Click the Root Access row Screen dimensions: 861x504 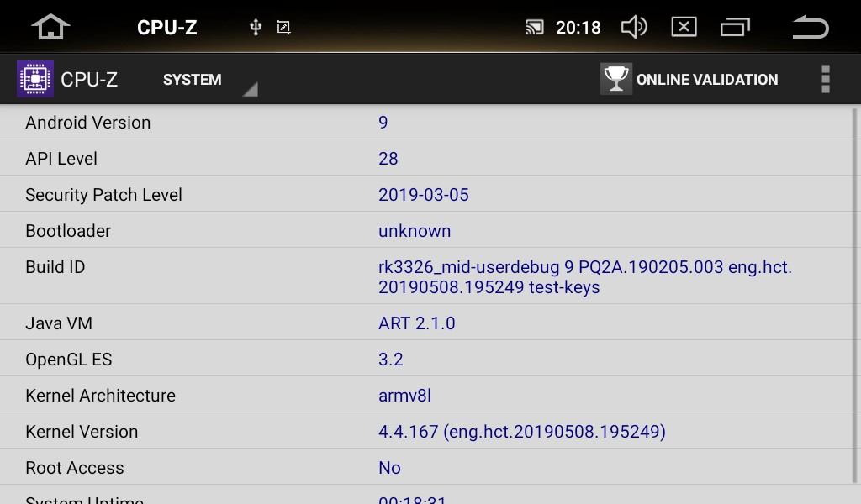pyautogui.click(x=425, y=467)
